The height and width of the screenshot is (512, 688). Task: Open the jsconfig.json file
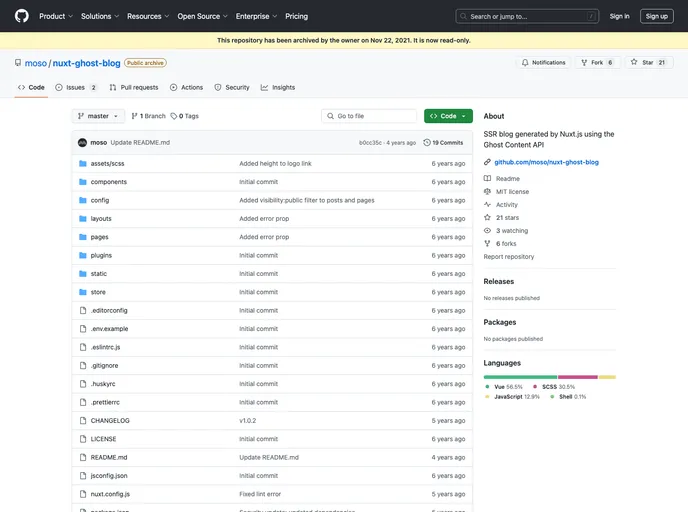[x=109, y=476]
